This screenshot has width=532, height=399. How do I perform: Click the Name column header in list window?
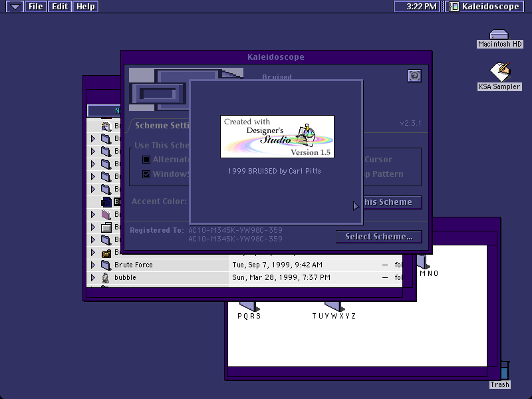(x=104, y=110)
